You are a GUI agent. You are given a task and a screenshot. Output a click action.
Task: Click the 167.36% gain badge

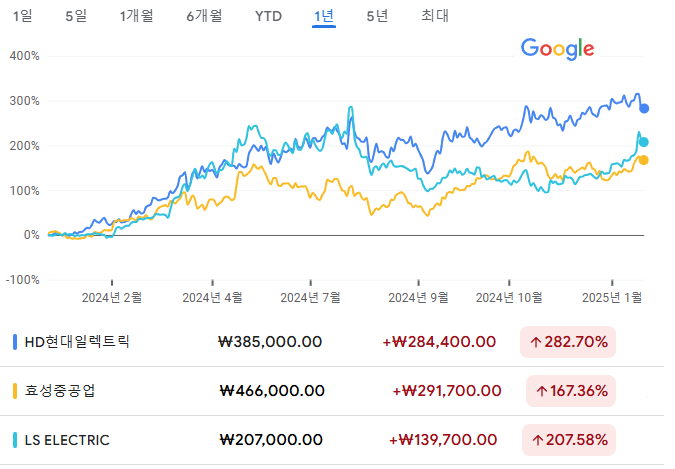[571, 391]
